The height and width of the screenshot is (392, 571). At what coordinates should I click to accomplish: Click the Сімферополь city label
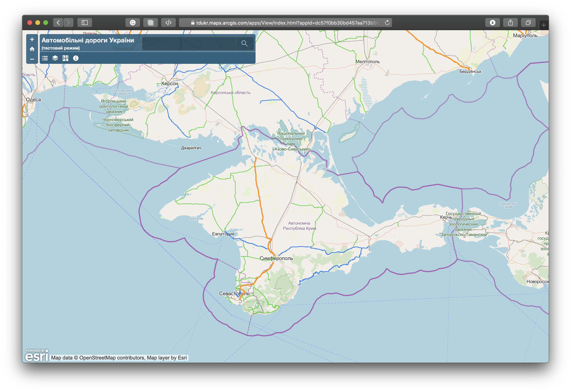pyautogui.click(x=276, y=258)
